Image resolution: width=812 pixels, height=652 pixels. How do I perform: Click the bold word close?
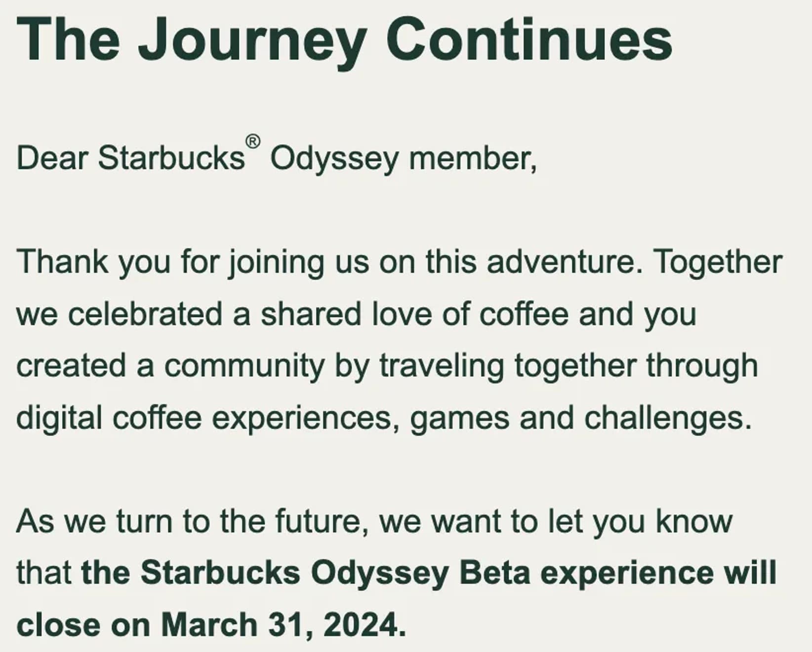pos(59,625)
